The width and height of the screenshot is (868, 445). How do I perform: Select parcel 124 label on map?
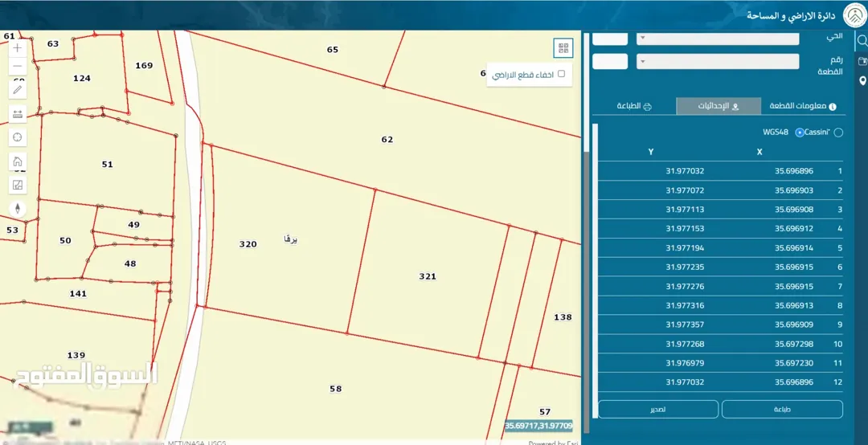coord(81,78)
